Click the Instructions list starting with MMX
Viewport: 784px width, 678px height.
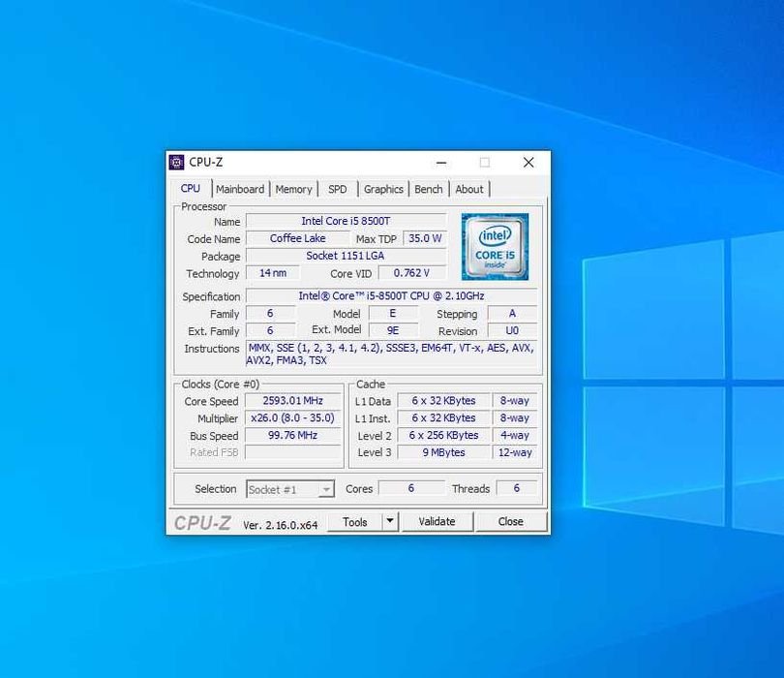click(x=391, y=354)
